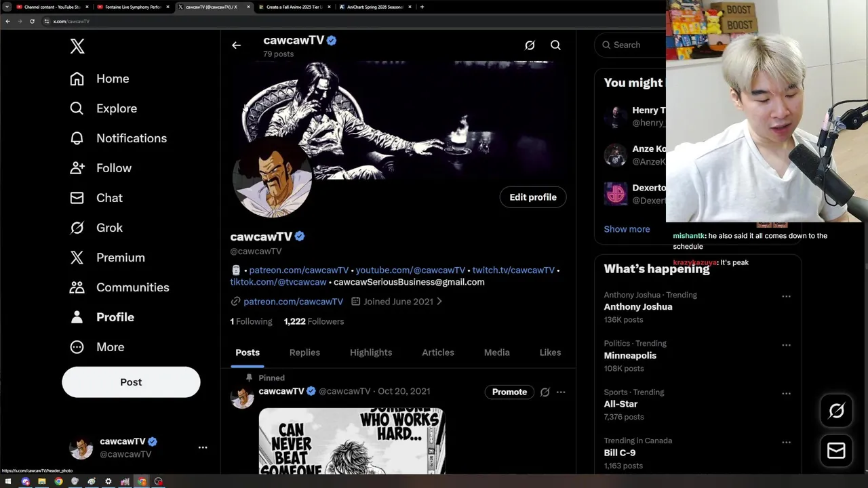The width and height of the screenshot is (868, 488).
Task: Click the X search input field
Action: coord(631,45)
